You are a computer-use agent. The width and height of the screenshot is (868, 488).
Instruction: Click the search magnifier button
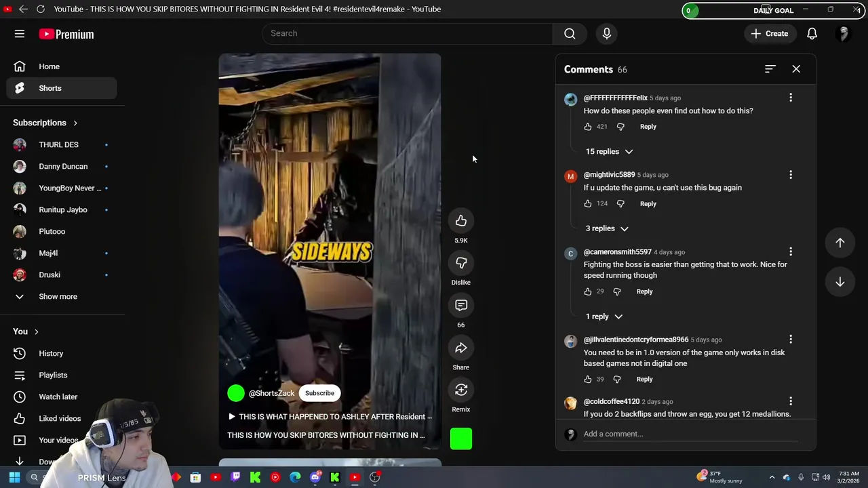point(570,33)
